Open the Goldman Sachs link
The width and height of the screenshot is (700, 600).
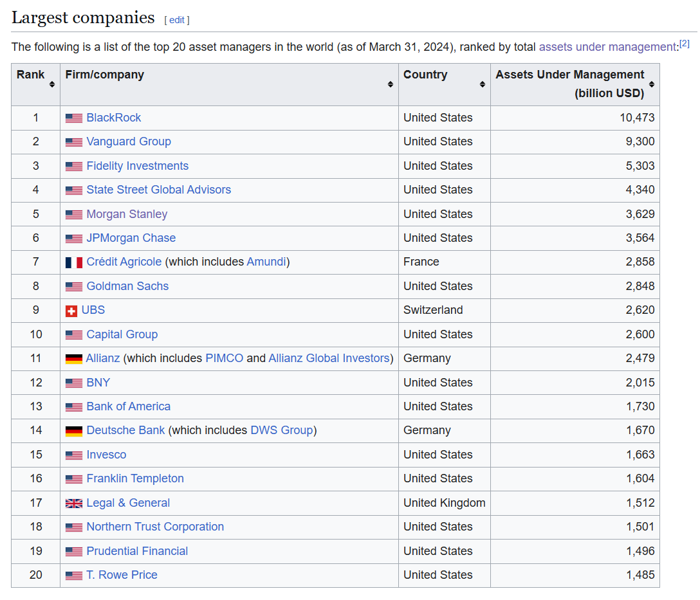point(127,286)
